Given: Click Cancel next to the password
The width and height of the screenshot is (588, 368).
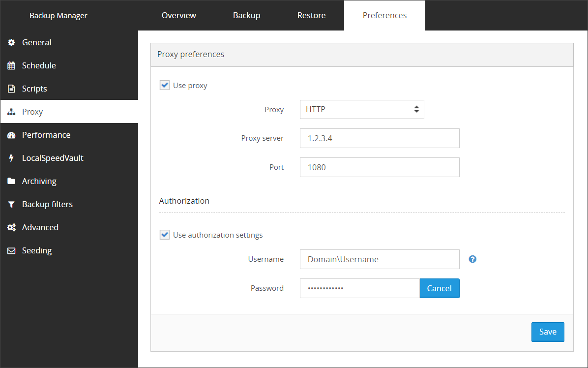Looking at the screenshot, I should tap(439, 288).
